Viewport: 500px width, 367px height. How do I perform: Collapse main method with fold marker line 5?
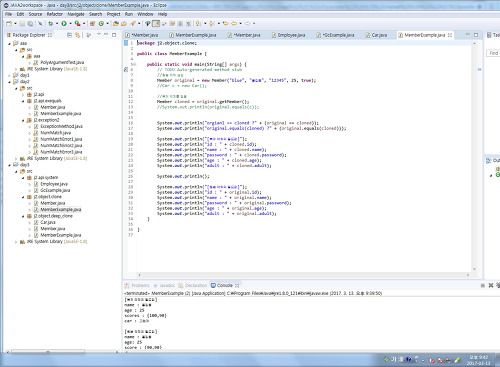[133, 64]
